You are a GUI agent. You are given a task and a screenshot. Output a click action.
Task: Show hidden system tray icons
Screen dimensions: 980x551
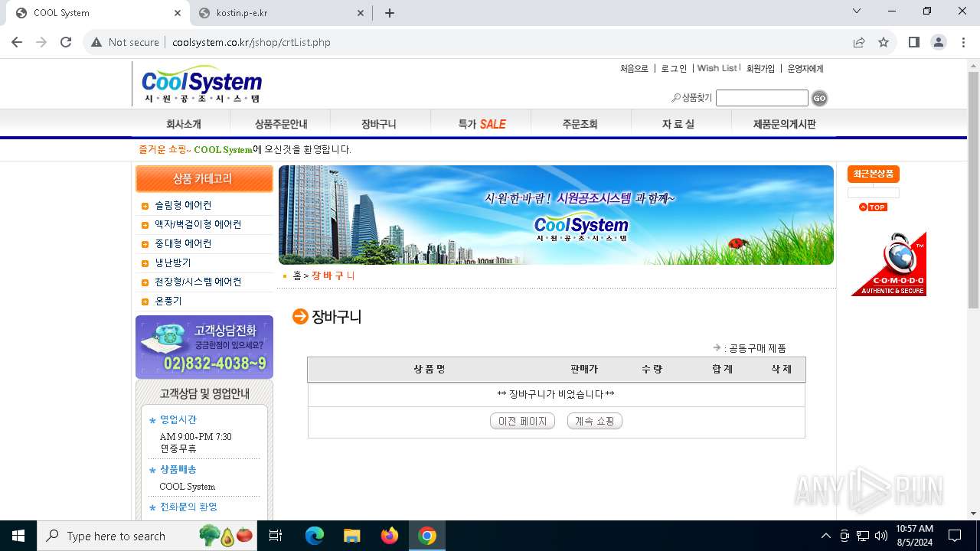(825, 536)
